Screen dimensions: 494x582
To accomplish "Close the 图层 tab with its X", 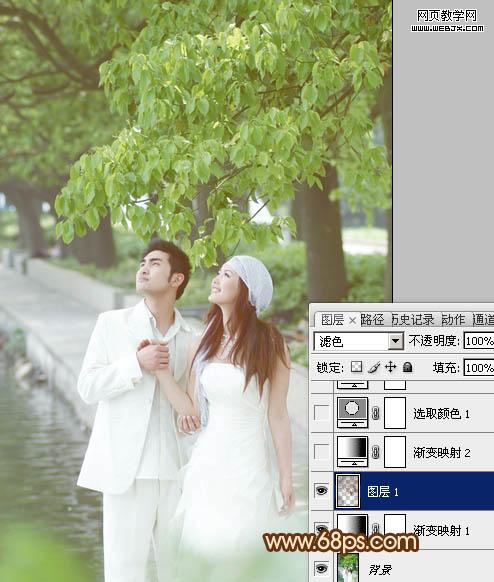I will (x=353, y=320).
